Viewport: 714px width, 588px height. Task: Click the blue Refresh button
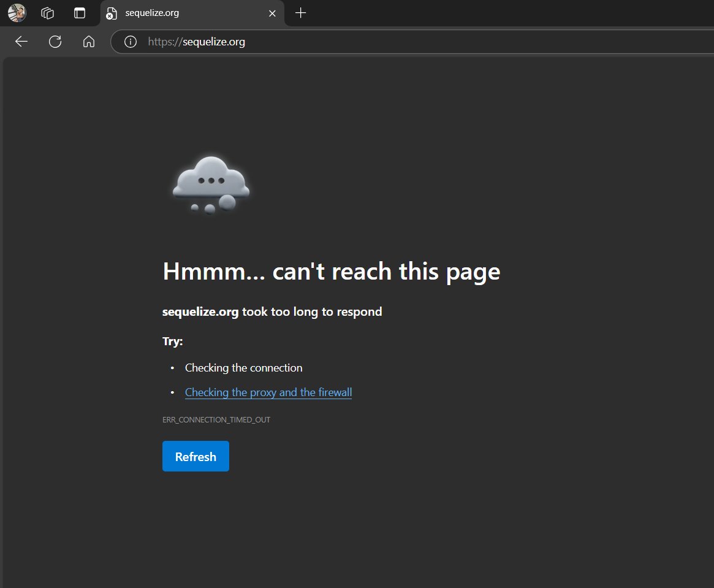point(196,456)
